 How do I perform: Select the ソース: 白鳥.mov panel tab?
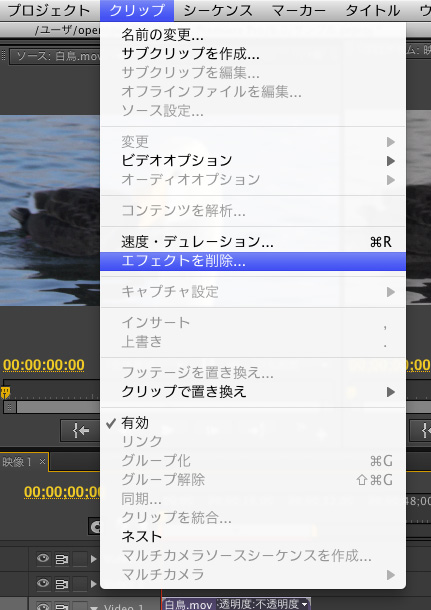click(55, 56)
